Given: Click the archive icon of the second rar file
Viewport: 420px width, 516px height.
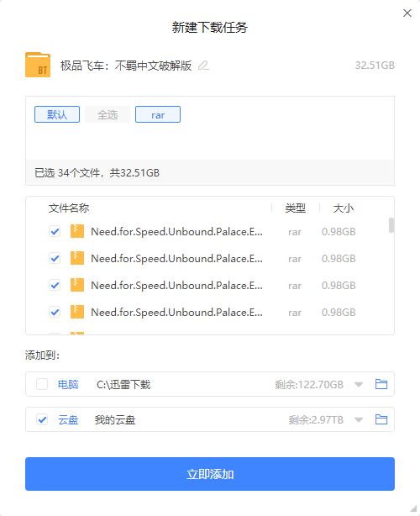Looking at the screenshot, I should (77, 258).
